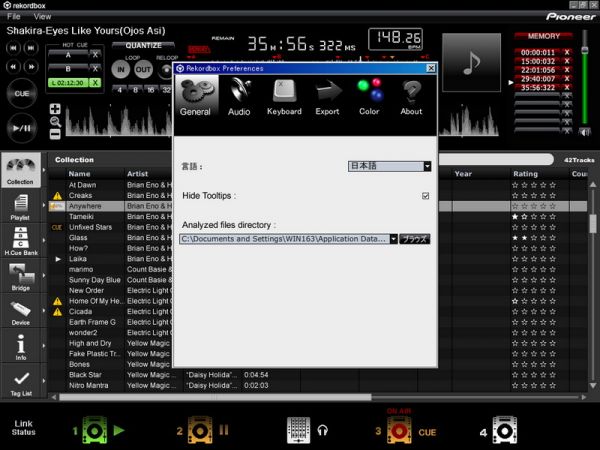Click the mixer icon in Link Status

point(298,430)
